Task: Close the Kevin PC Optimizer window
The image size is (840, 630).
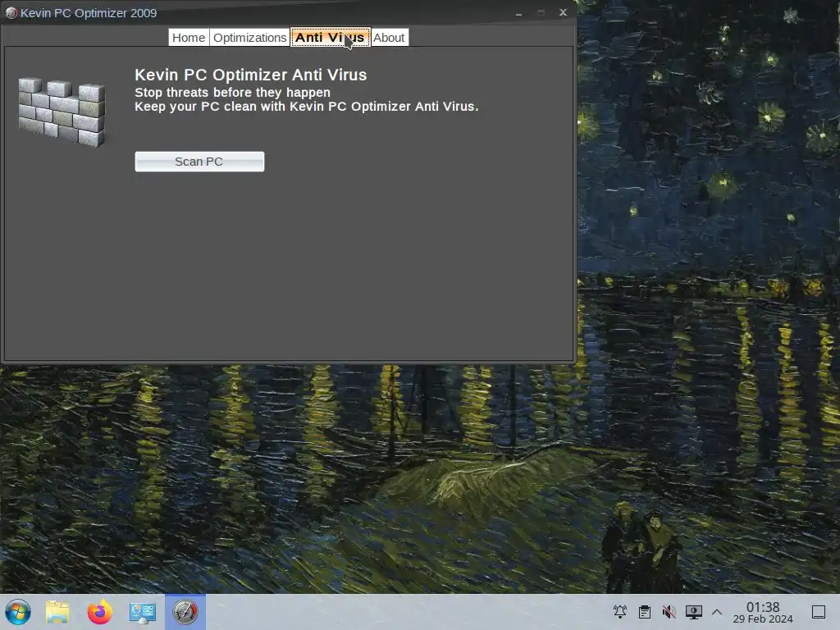Action: pyautogui.click(x=563, y=12)
